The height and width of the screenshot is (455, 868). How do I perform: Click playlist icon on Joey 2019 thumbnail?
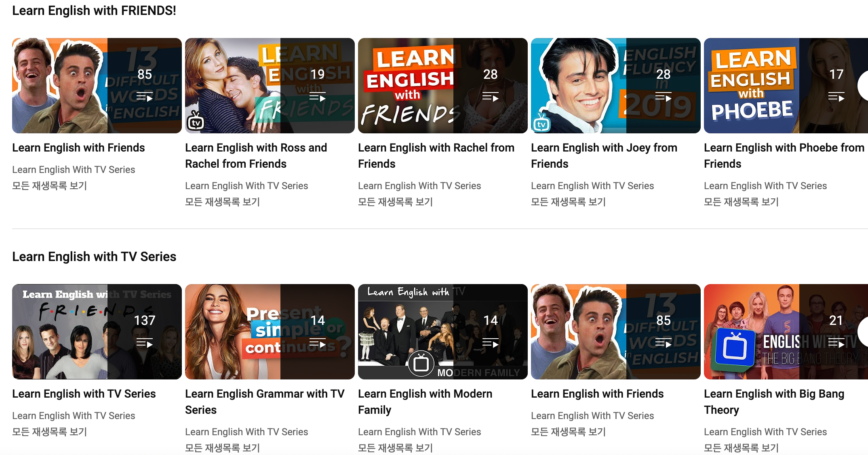(663, 97)
